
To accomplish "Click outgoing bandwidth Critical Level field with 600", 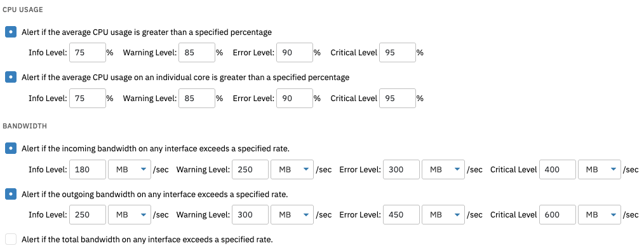I will pyautogui.click(x=558, y=215).
